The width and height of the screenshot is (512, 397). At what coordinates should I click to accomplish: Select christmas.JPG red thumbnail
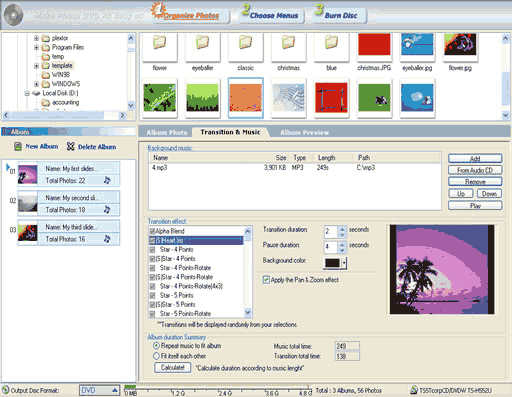374,44
